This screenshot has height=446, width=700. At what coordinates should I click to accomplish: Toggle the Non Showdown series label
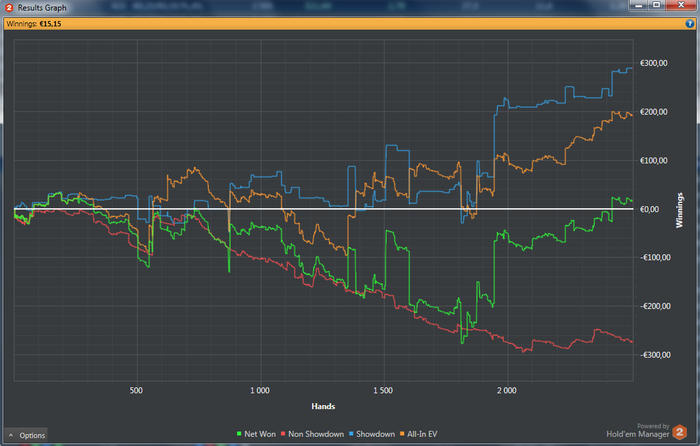[x=316, y=434]
